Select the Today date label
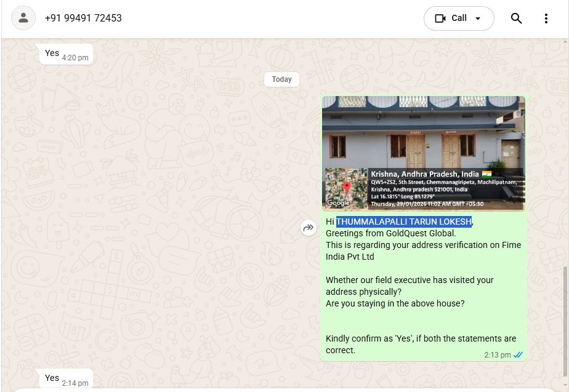 click(x=281, y=79)
